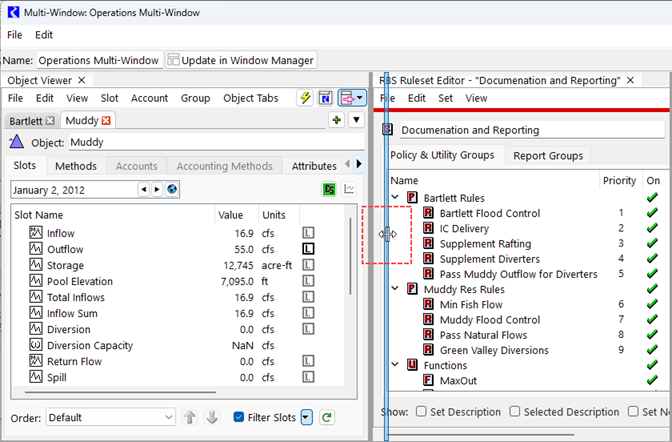
Task: Click the Bartlett Rules policy group P icon
Action: pyautogui.click(x=412, y=198)
